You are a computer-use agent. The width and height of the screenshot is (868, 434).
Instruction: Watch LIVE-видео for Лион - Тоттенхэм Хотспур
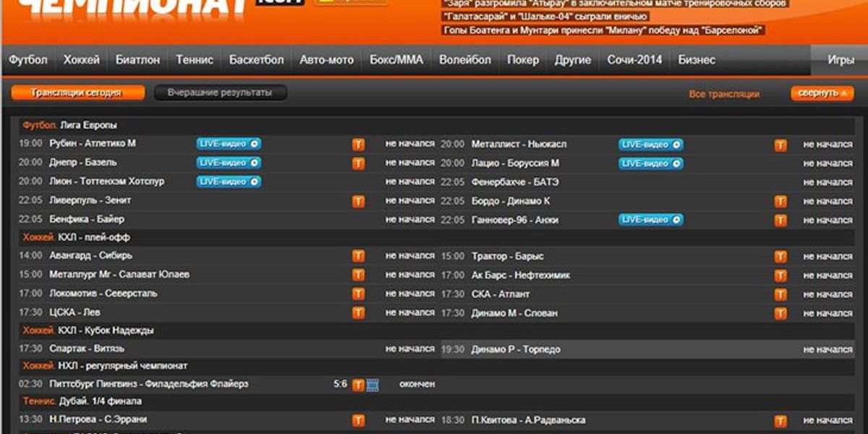click(229, 182)
